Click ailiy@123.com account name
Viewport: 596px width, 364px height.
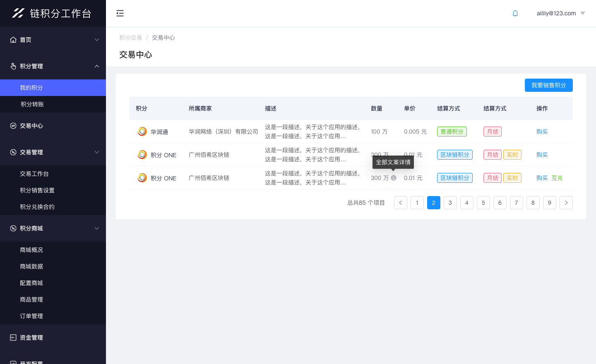[x=556, y=13]
